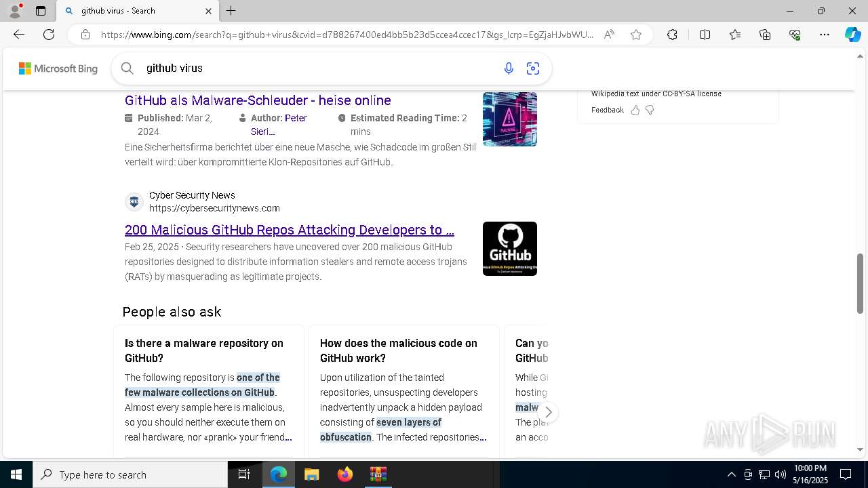
Task: Open the GitHub logo thumbnail
Action: point(510,249)
